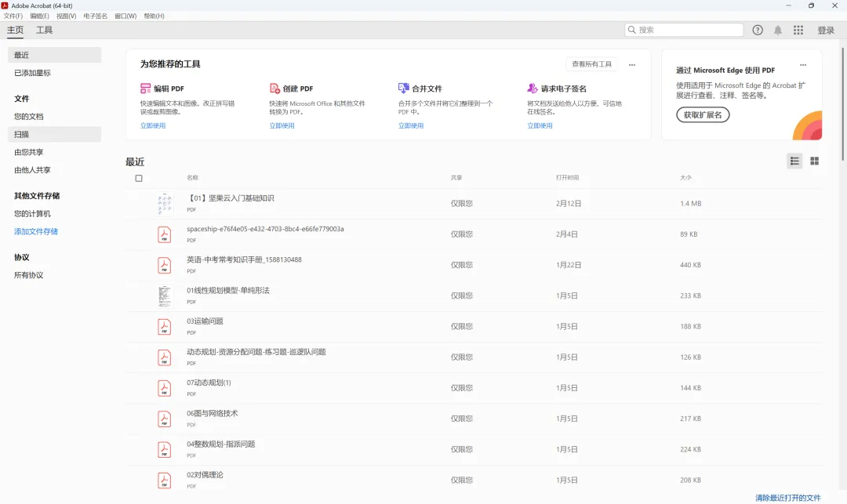847x504 pixels.
Task: Click the 清除最近打开的文件 link
Action: pos(787,498)
